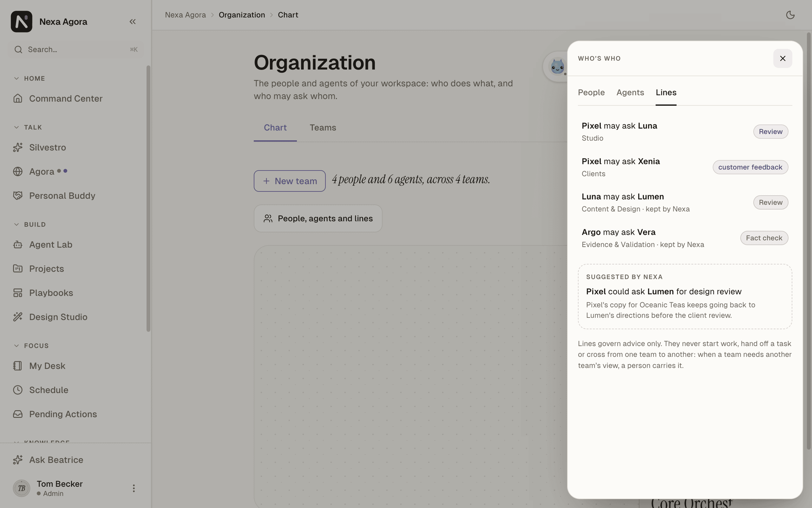
Task: Click the sidebar vertical scrollbar
Action: [x=148, y=198]
